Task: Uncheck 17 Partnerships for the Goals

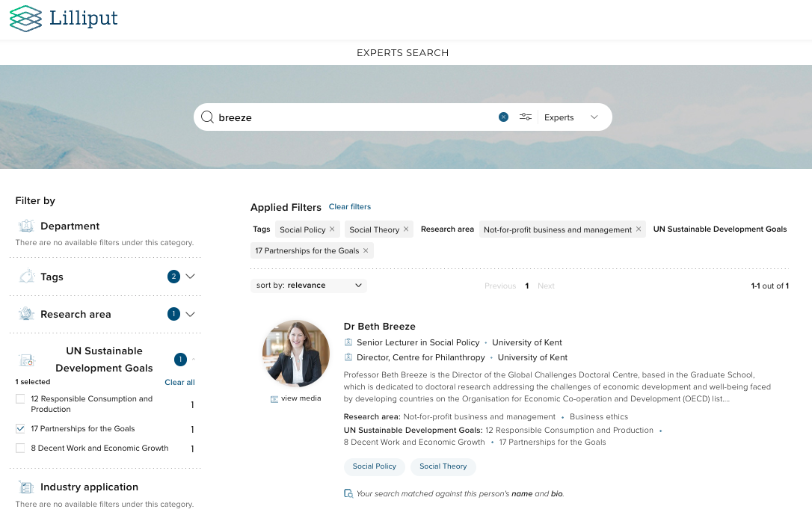Action: tap(20, 428)
